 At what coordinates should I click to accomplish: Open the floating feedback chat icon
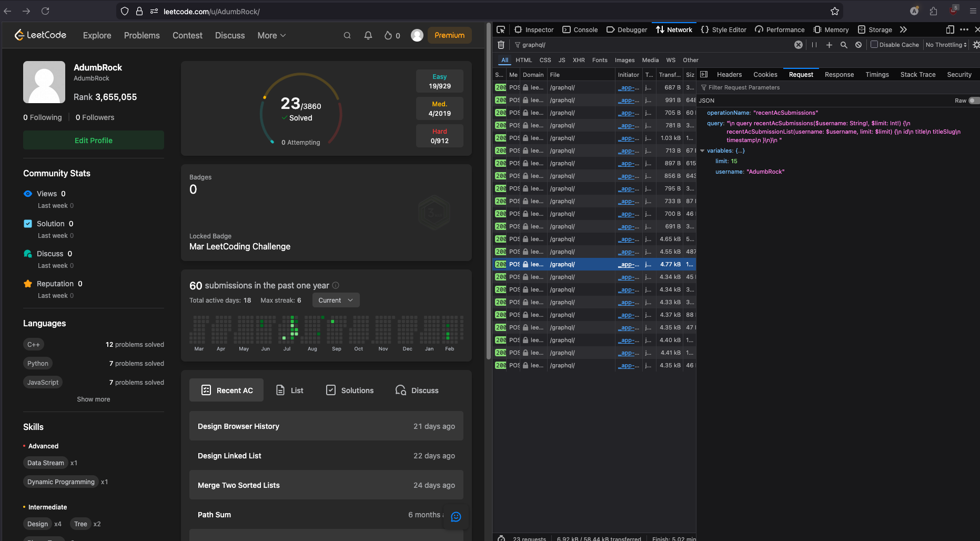tap(456, 517)
